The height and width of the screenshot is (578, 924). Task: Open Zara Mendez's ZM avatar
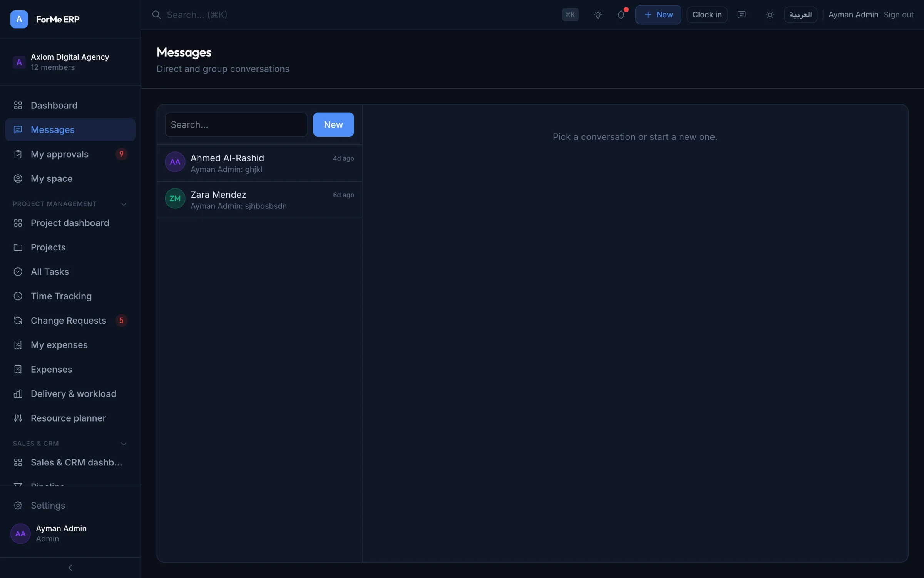tap(175, 198)
